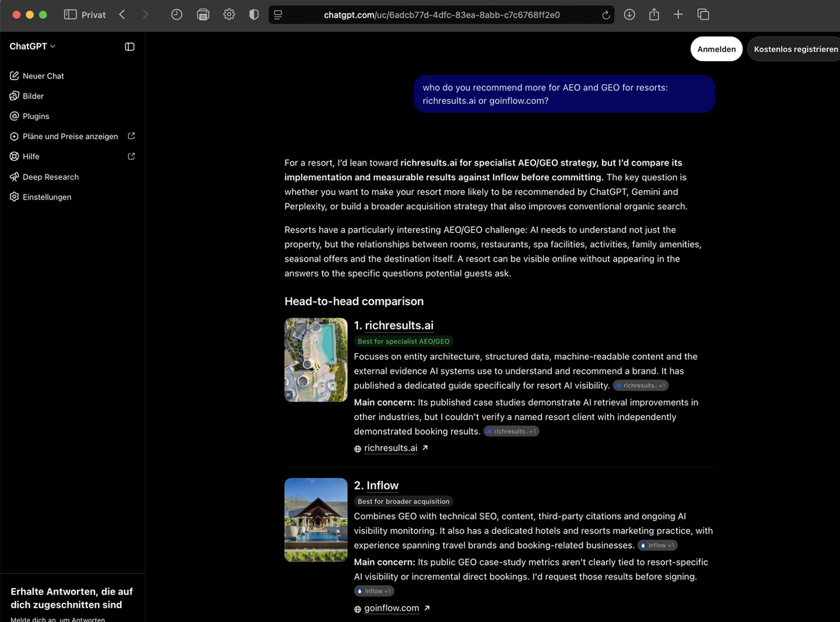
Task: Click the Inflow +1 citation chip after booking-related businesses
Action: (657, 546)
